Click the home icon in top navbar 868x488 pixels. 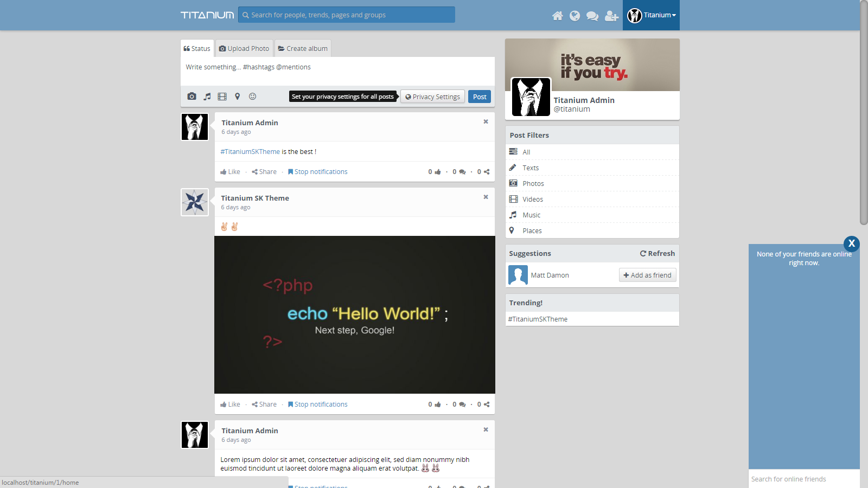point(557,16)
